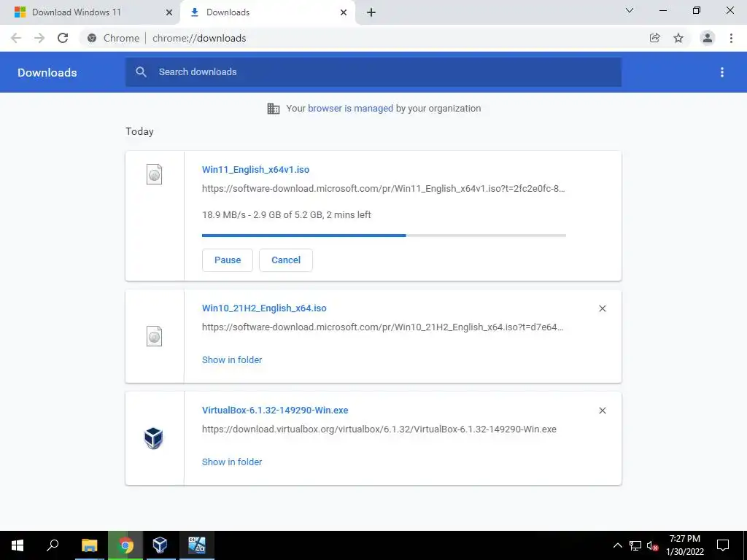
Task: Click the VirtualBox download URL text
Action: pyautogui.click(x=379, y=429)
